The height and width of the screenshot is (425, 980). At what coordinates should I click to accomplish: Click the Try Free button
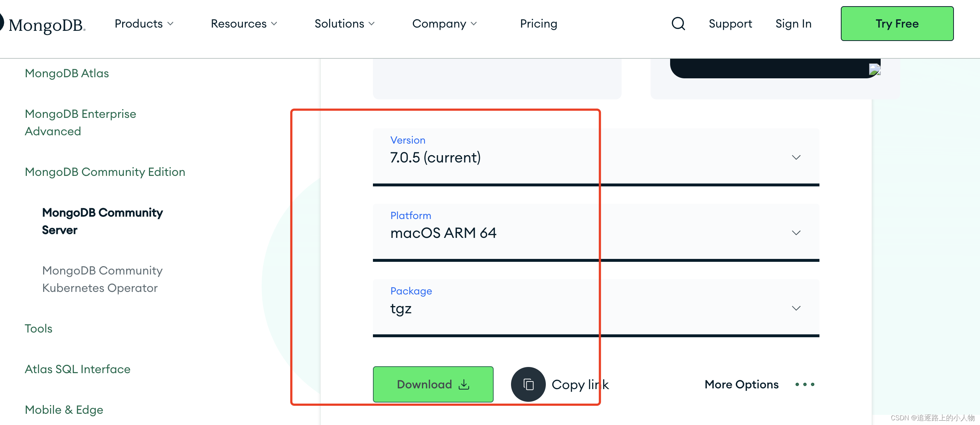(897, 24)
